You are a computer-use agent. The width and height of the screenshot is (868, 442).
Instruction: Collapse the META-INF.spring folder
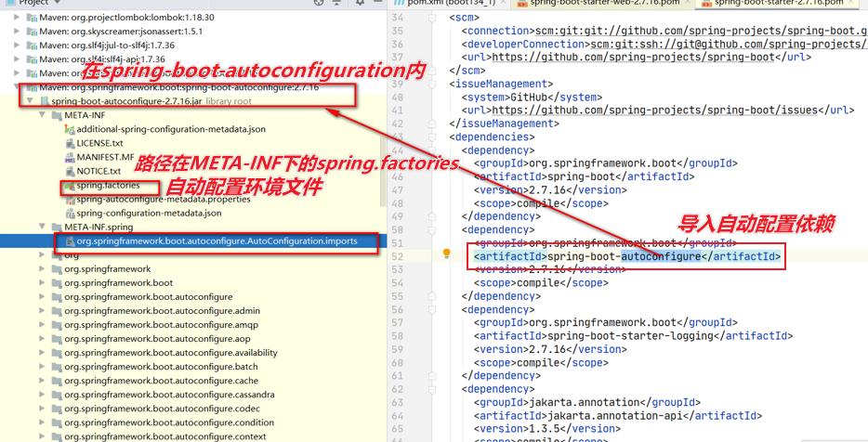click(42, 227)
